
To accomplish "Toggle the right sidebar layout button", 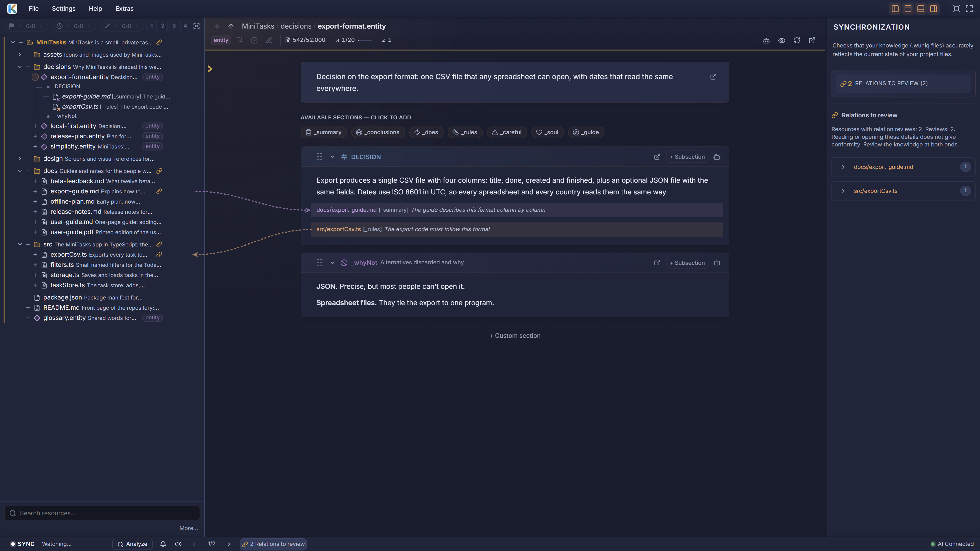I will point(934,8).
